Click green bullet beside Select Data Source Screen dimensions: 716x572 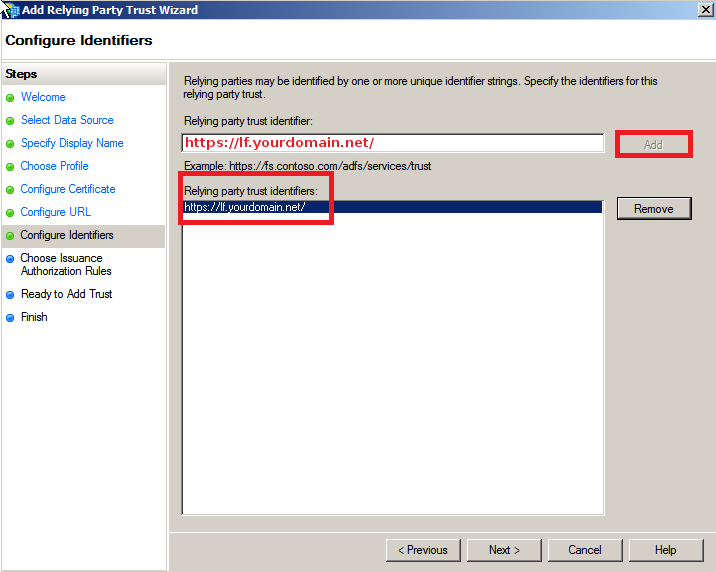[10, 121]
